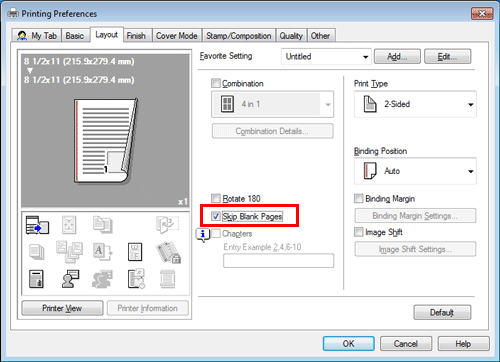Viewport: 500px width, 362px height.
Task: Expand the 4 in 1 combination dropdown arrow
Action: click(328, 105)
